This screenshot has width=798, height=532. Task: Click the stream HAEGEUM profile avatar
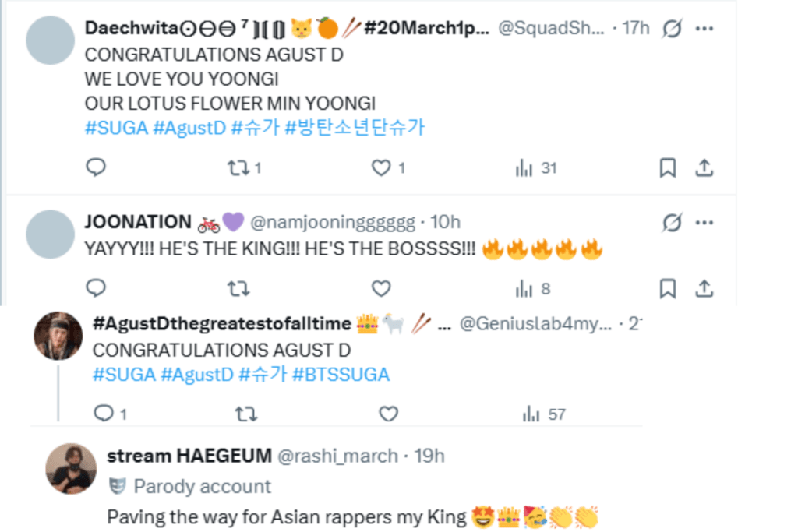[71, 469]
